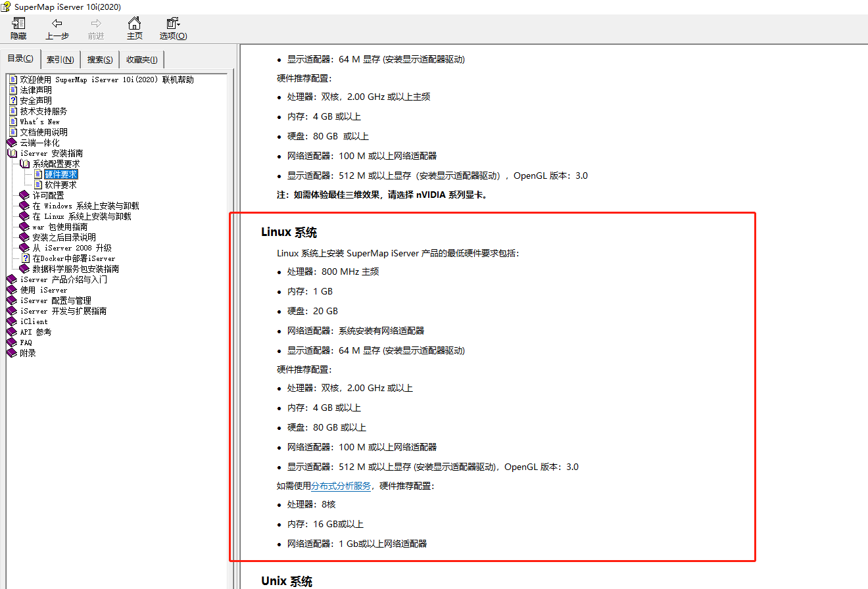
Task: Select the 软件要求 tree item
Action: click(x=61, y=185)
